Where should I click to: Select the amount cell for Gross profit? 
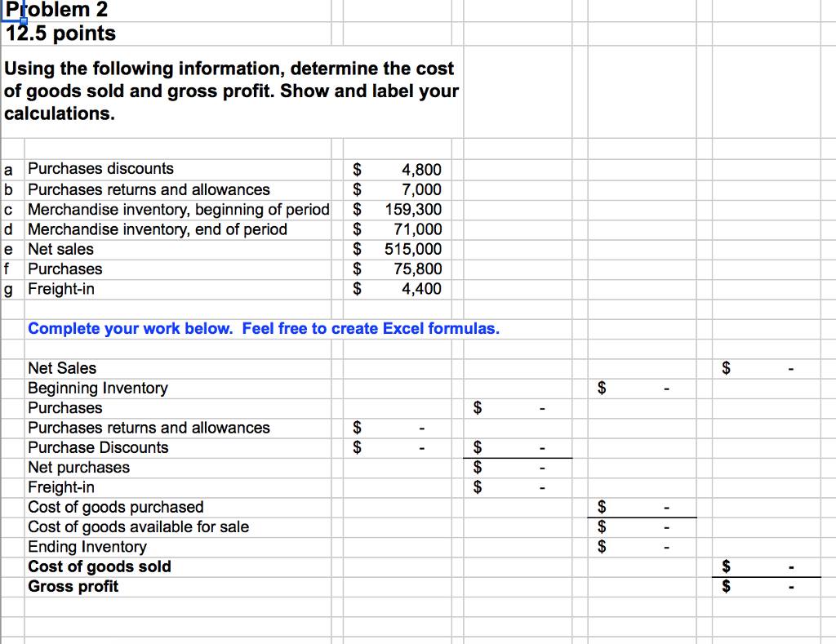tap(766, 586)
